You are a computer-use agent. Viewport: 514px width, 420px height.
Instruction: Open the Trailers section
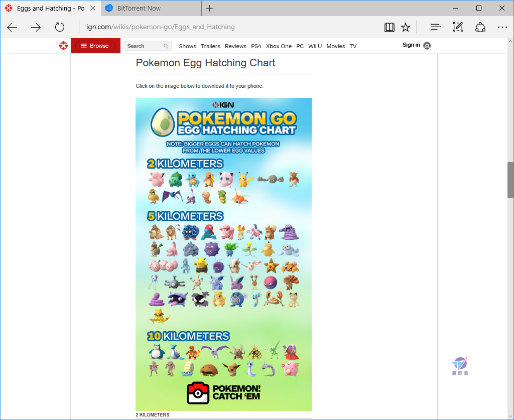click(x=210, y=46)
